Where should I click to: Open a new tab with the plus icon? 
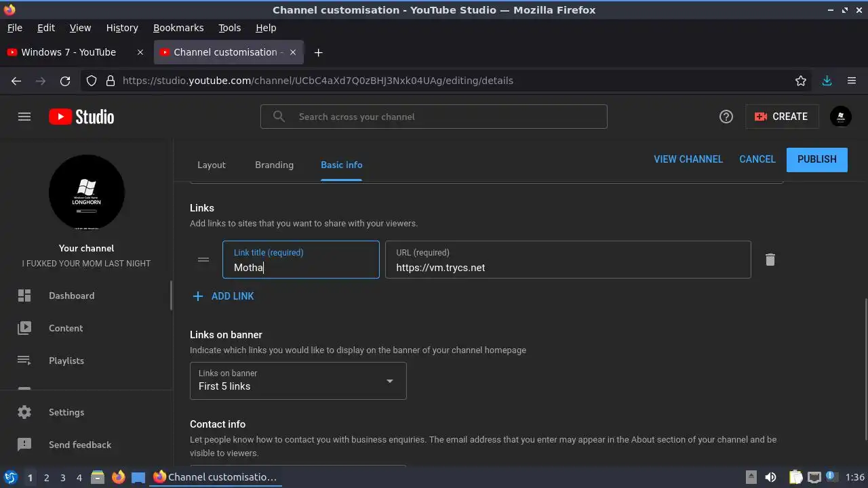(x=318, y=52)
